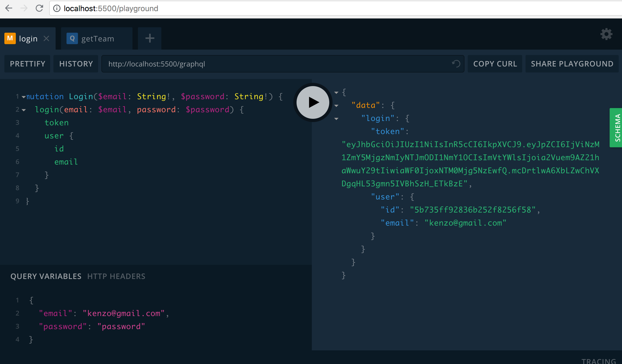Viewport: 622px width, 364px height.
Task: Go back in browser history
Action: [9, 8]
